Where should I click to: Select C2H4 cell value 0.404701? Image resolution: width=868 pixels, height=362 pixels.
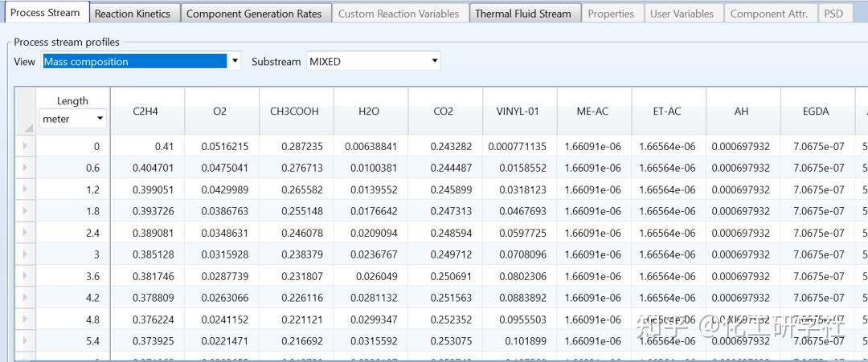[147, 168]
